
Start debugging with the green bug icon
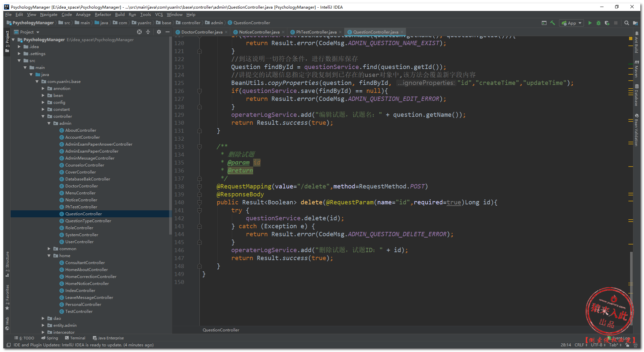pos(598,23)
